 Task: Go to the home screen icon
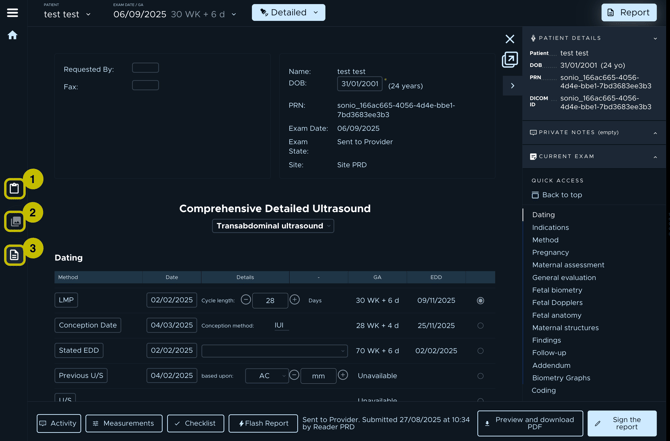12,35
